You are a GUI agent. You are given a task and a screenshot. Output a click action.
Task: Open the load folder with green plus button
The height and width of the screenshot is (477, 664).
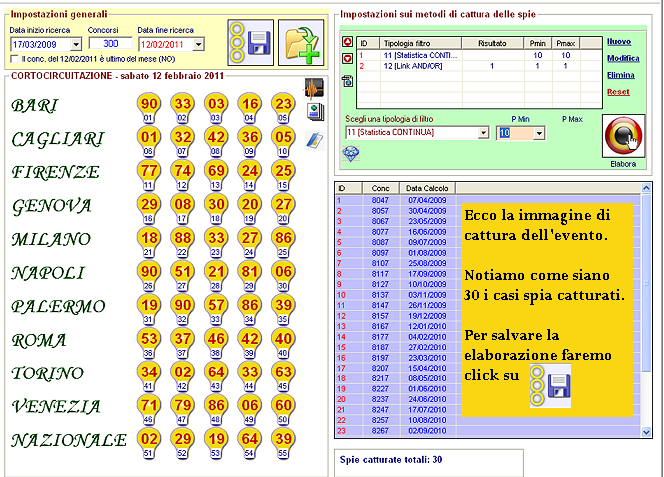[301, 42]
